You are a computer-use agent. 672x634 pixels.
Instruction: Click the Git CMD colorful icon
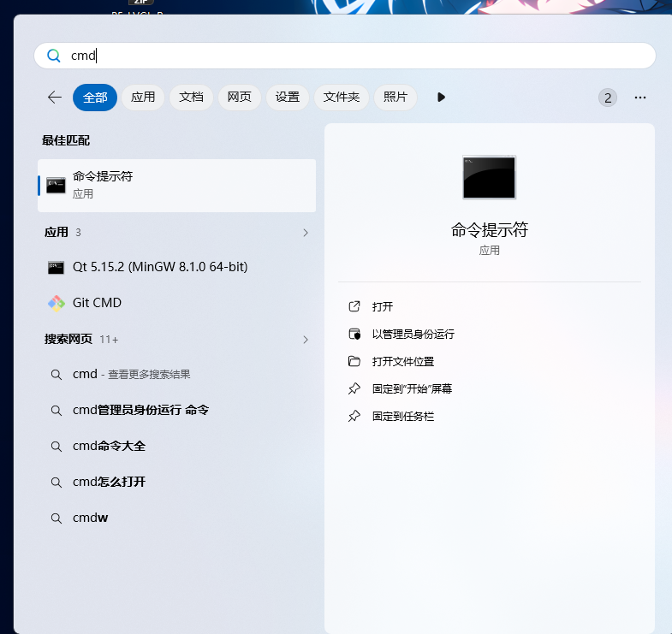tap(56, 303)
